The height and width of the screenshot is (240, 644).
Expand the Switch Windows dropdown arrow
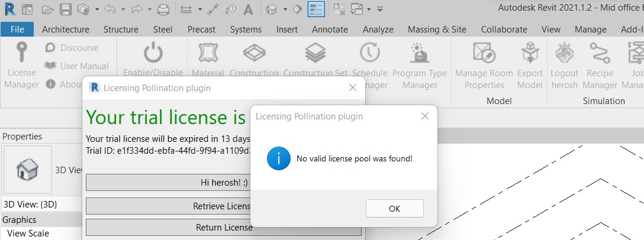pyautogui.click(x=369, y=9)
